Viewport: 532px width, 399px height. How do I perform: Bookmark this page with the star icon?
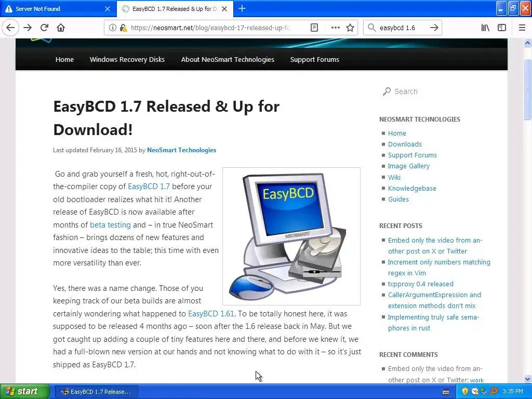point(350,28)
